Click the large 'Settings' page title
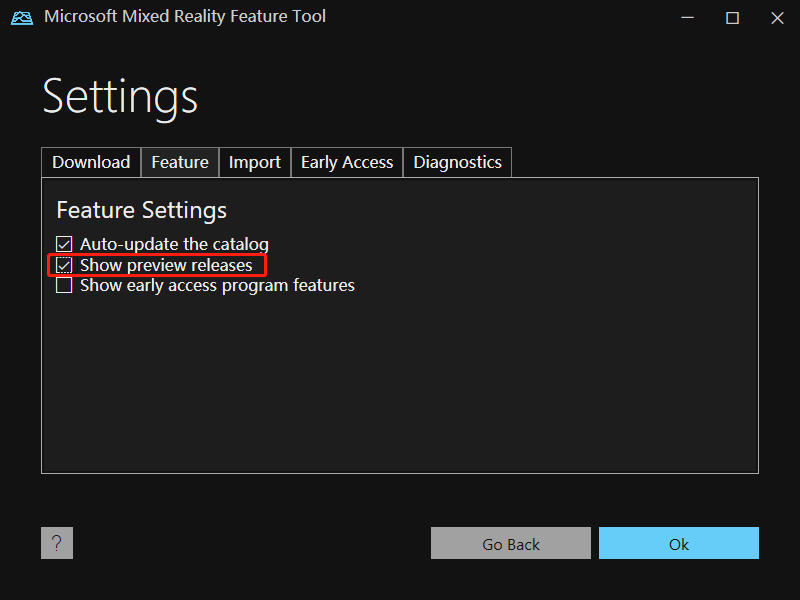800x600 pixels. 120,98
